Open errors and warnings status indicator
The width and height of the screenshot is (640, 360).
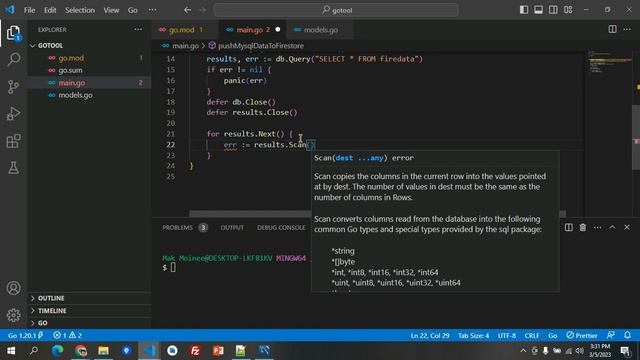67,335
